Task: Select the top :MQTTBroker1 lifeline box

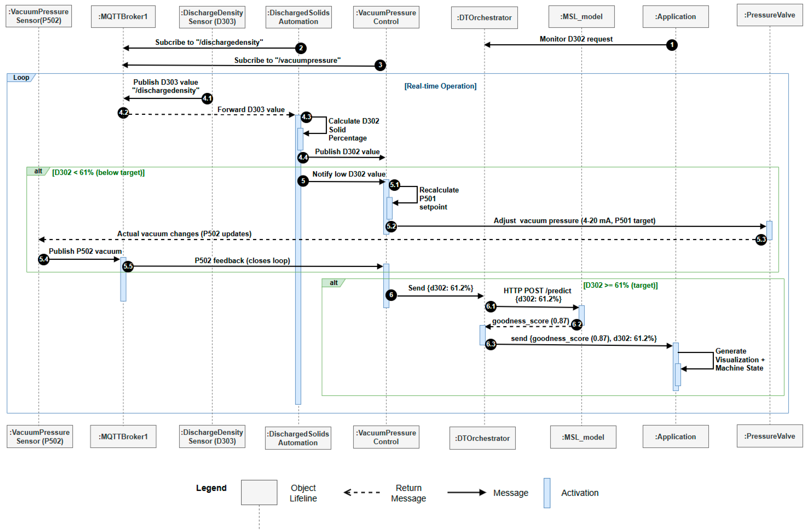Action: pos(123,17)
